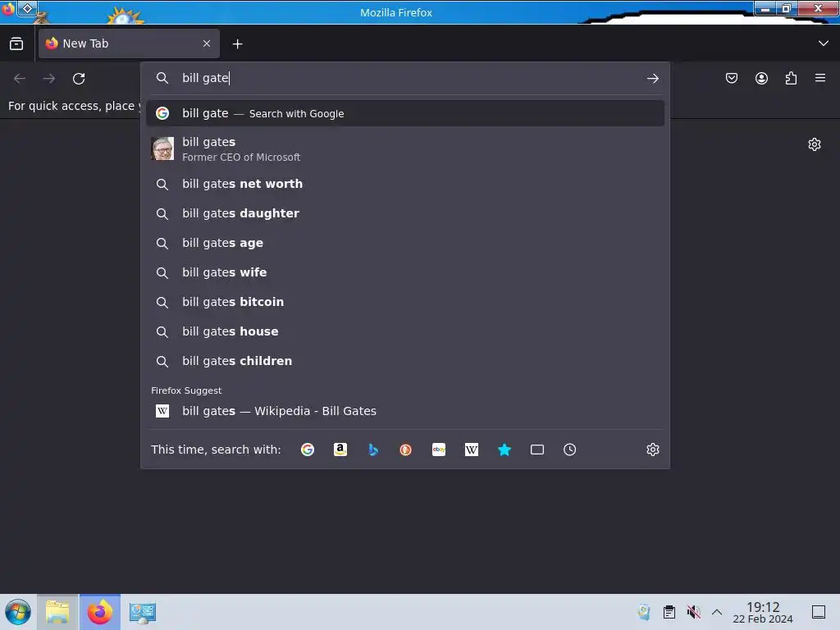Screen dimensions: 840x630
Task: Pick suggestion 'bill gates children'
Action: click(x=405, y=361)
